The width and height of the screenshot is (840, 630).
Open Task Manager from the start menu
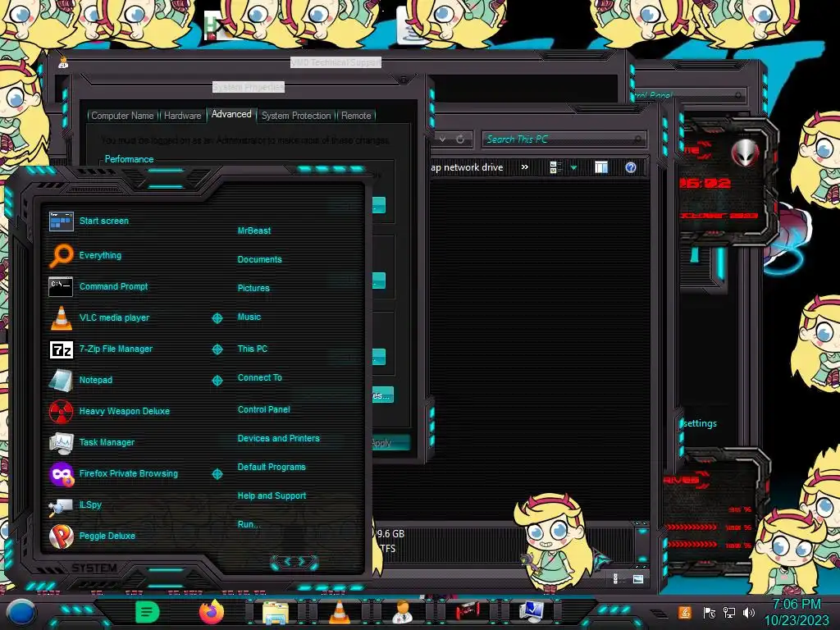[x=107, y=442]
